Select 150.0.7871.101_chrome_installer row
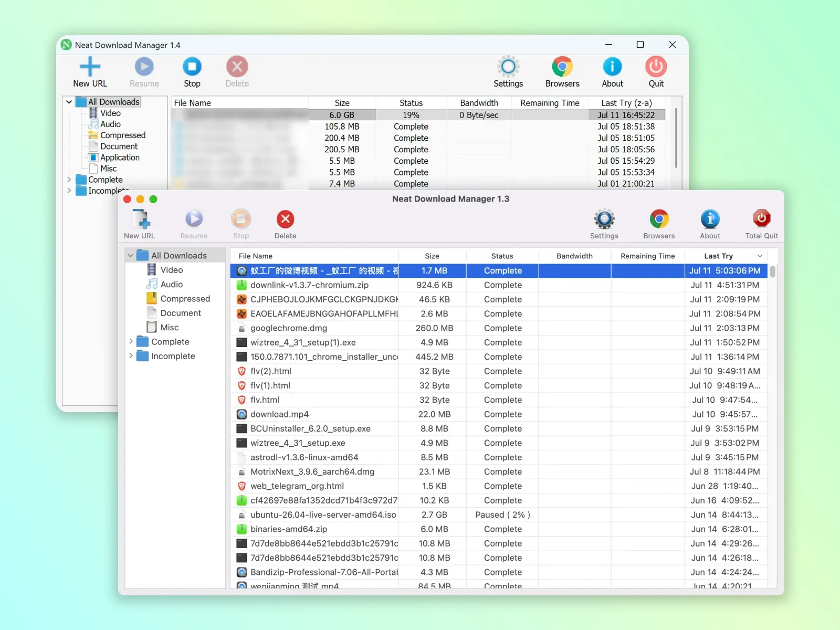The width and height of the screenshot is (840, 630). tap(499, 357)
